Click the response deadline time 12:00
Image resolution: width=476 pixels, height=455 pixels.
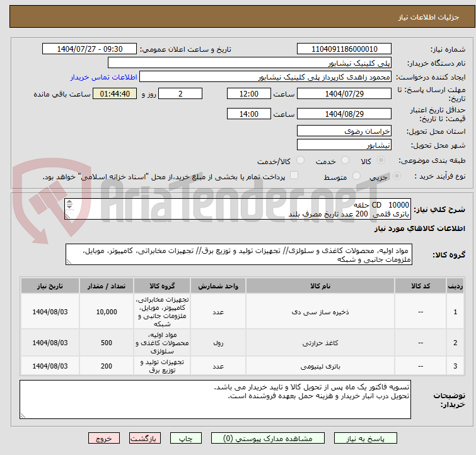coord(249,93)
